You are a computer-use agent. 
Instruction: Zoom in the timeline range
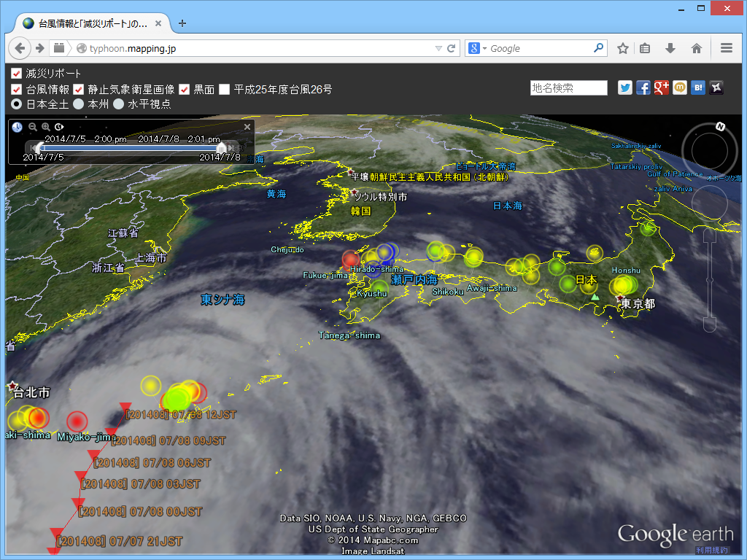46,127
